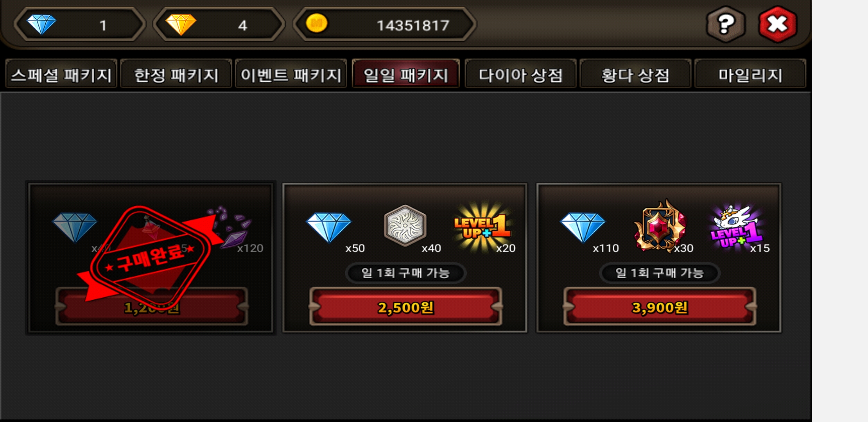Switch to the 스페셜 패키지 tab

pyautogui.click(x=61, y=74)
